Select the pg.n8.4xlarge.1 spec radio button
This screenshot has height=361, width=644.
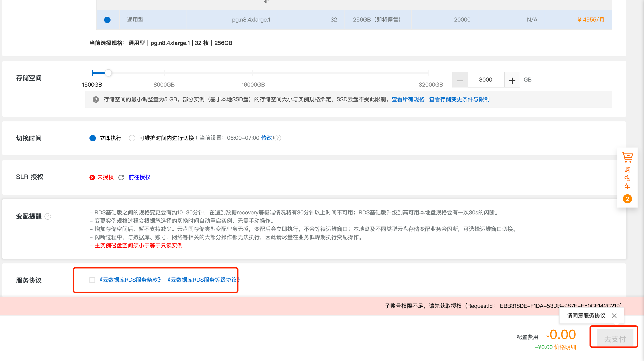click(107, 20)
